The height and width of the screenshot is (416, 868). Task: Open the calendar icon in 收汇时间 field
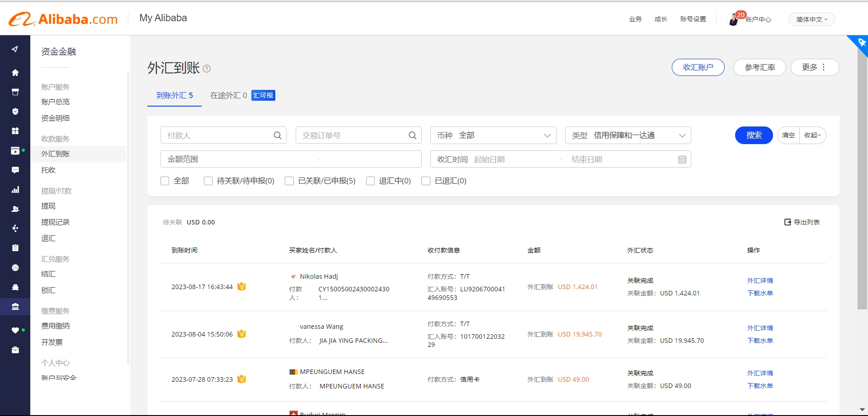pos(682,159)
